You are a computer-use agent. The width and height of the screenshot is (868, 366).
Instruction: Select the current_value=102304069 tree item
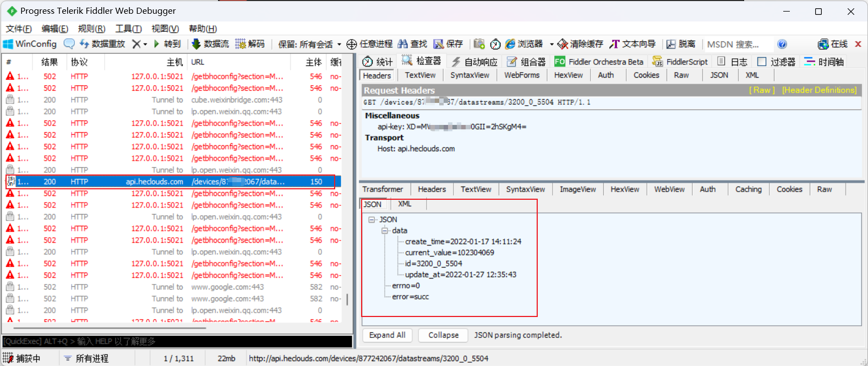450,253
